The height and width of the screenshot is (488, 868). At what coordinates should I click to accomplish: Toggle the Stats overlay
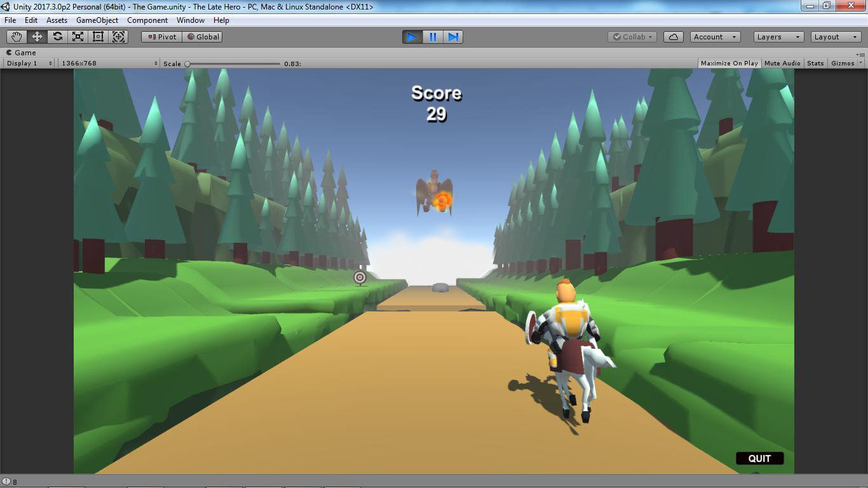(815, 63)
